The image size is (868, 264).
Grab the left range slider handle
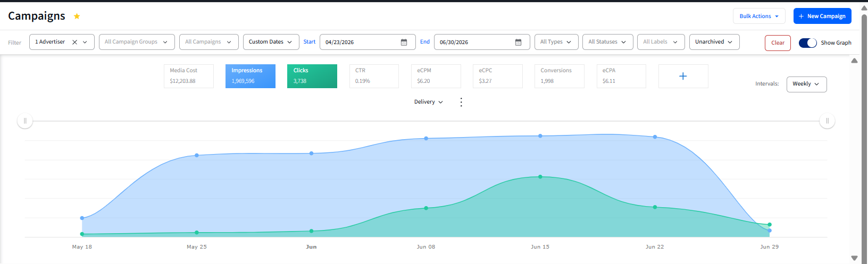tap(25, 121)
